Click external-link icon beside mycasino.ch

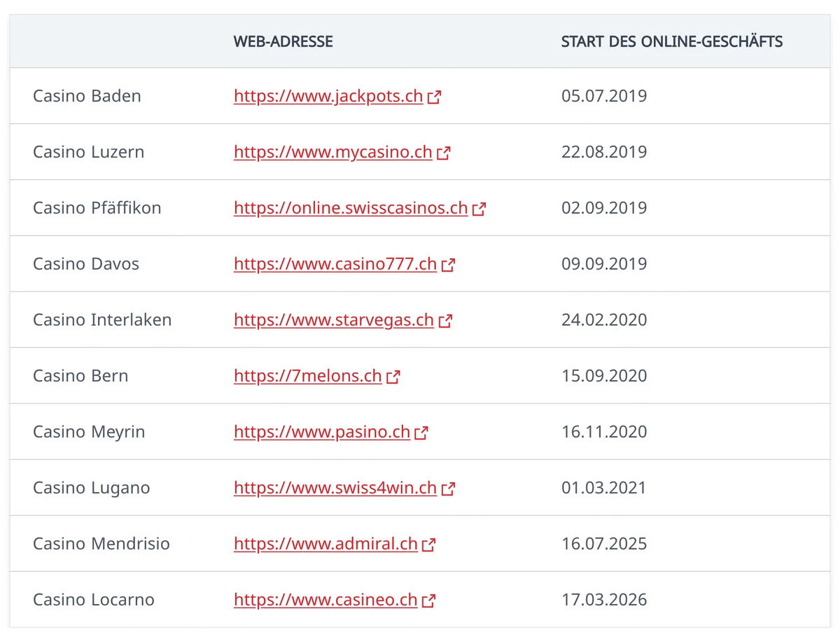(x=443, y=153)
